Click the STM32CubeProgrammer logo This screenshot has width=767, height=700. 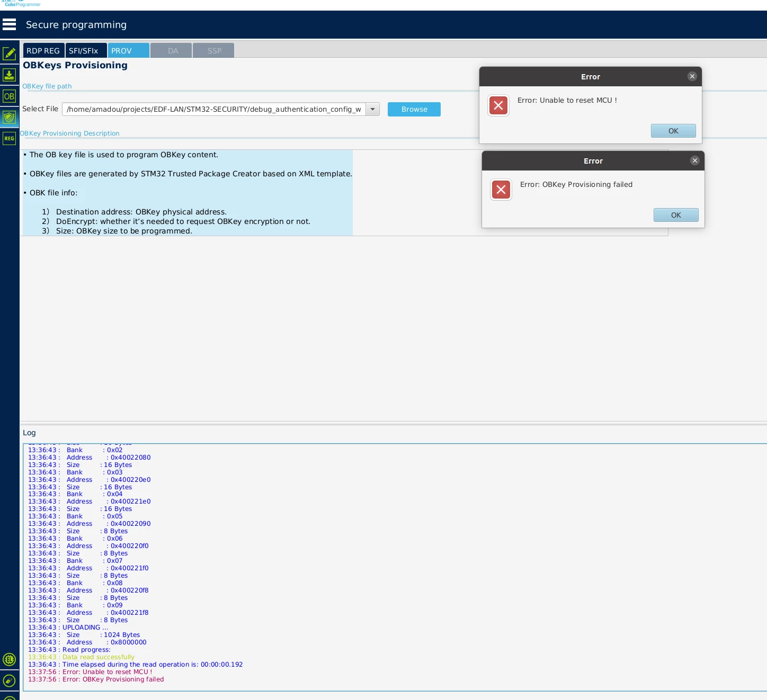[x=21, y=3]
